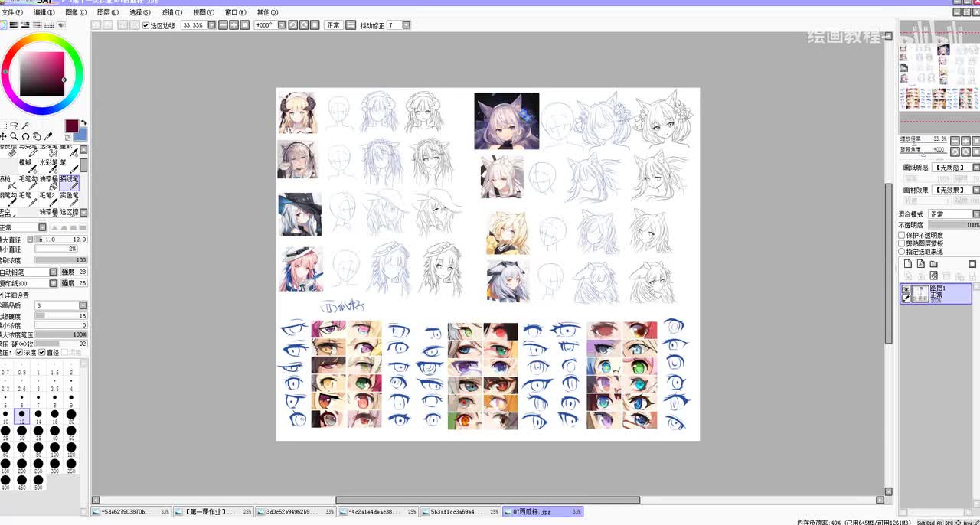This screenshot has width=980, height=525.
Task: Reset the zoom in top toolbar
Action: coord(245,25)
